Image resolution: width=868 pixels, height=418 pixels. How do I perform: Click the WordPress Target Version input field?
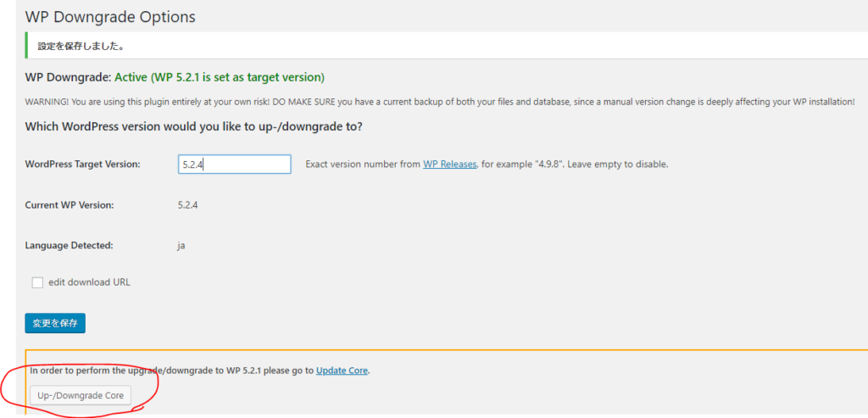[x=235, y=164]
